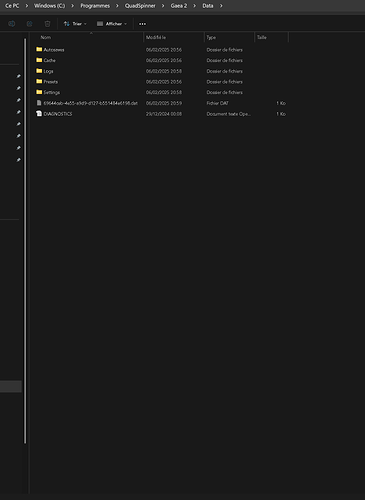Image resolution: width=365 pixels, height=500 pixels.
Task: Select the DIAGNOSTICS file name
Action: click(58, 114)
